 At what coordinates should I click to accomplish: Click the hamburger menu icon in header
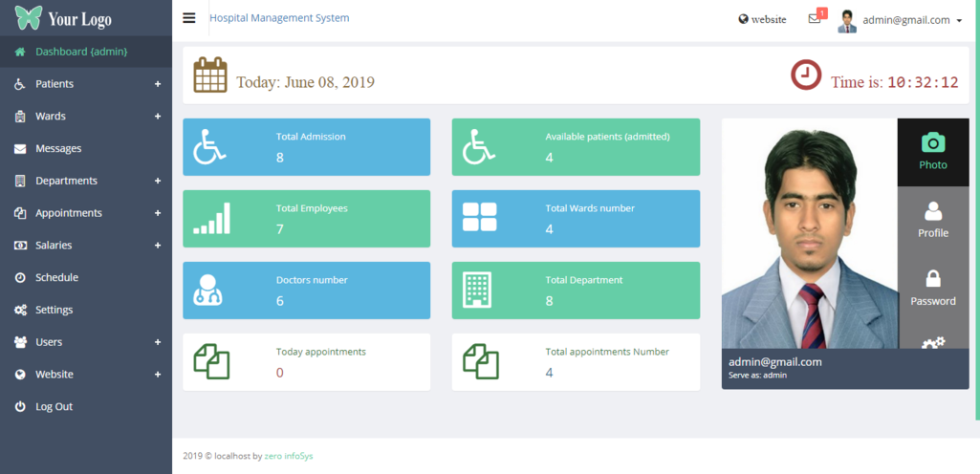point(189,18)
